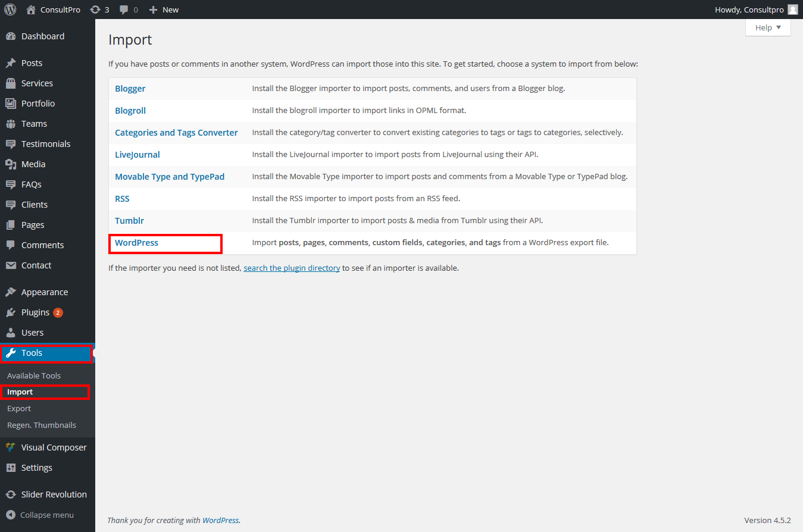Click the Media icon in the sidebar

pyautogui.click(x=11, y=164)
